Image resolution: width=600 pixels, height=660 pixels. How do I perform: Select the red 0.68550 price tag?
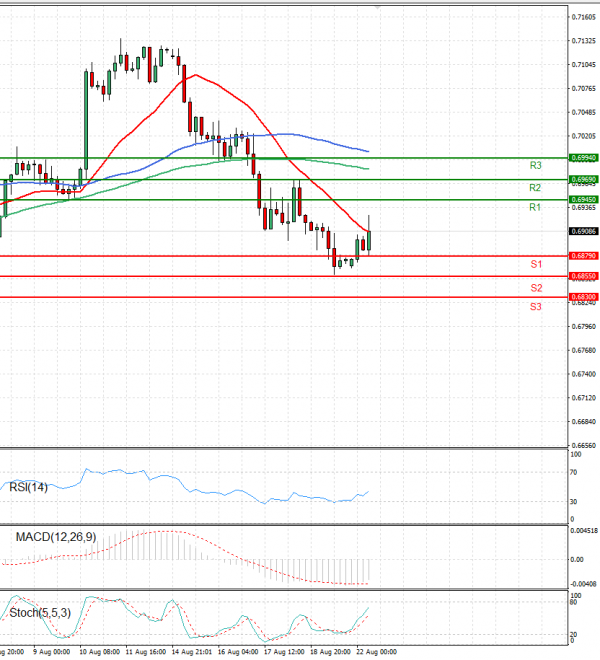[x=584, y=276]
